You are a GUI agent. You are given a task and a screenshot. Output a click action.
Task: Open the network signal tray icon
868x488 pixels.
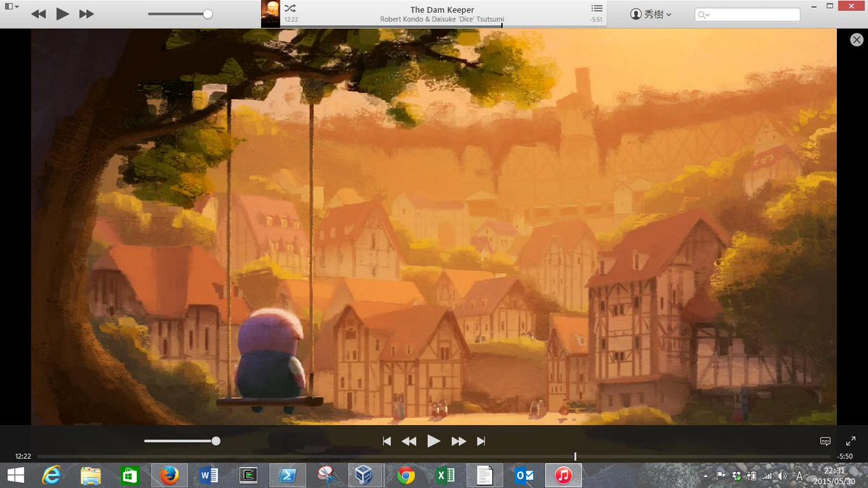(x=767, y=476)
